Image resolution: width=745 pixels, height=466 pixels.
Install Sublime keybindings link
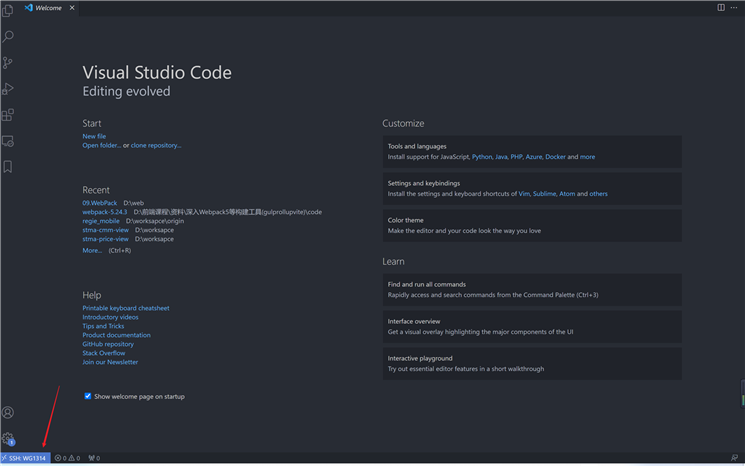(x=544, y=194)
